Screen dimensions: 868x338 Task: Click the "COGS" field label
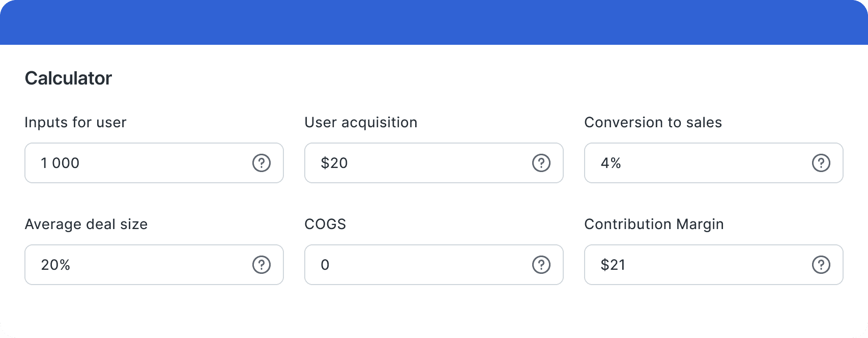click(325, 224)
